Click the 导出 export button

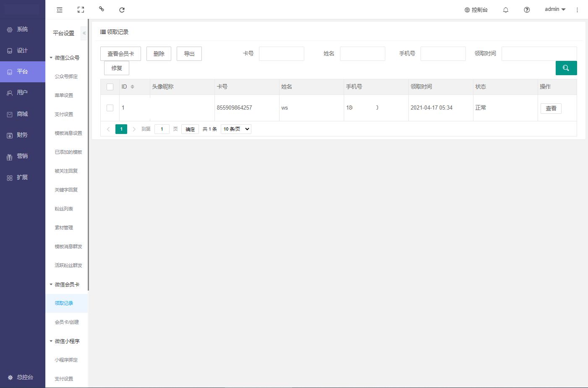189,54
